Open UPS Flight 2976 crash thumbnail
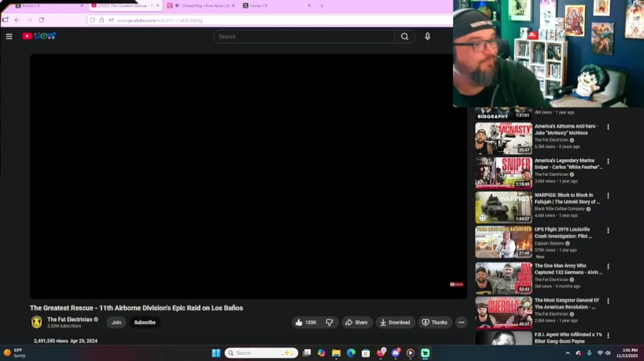 [504, 242]
